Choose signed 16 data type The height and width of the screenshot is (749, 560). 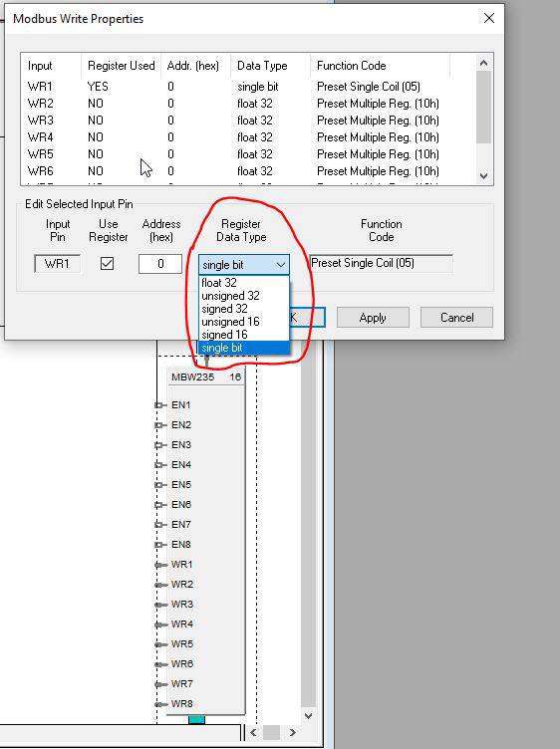coord(244,335)
